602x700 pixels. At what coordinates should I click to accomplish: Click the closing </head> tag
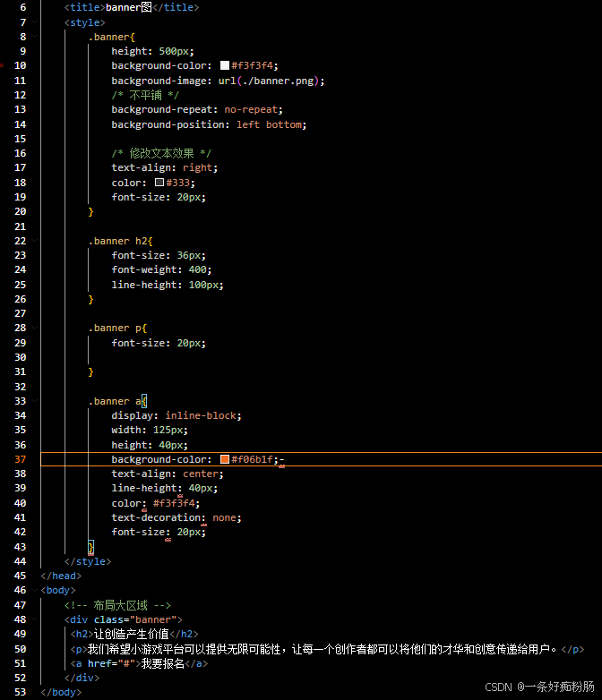(61, 576)
